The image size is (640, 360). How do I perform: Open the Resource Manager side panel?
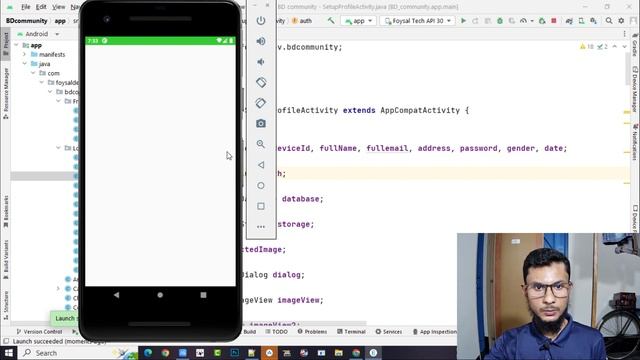[x=6, y=93]
